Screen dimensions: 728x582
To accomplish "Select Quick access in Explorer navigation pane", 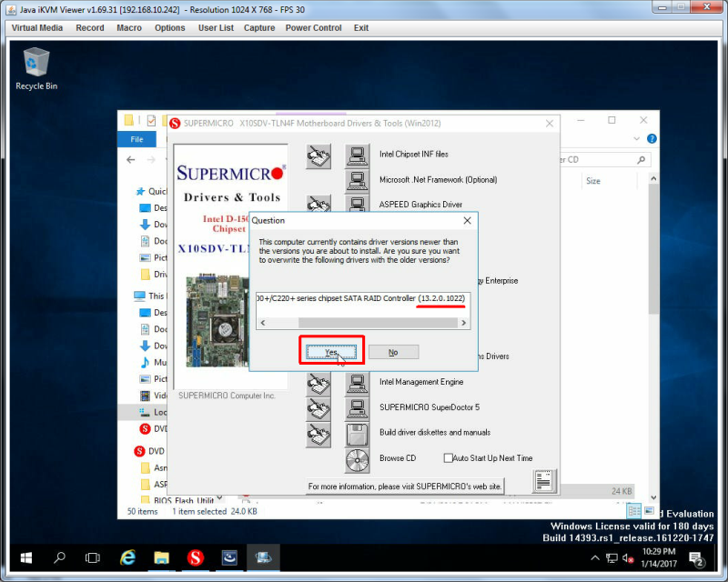I will pyautogui.click(x=151, y=191).
